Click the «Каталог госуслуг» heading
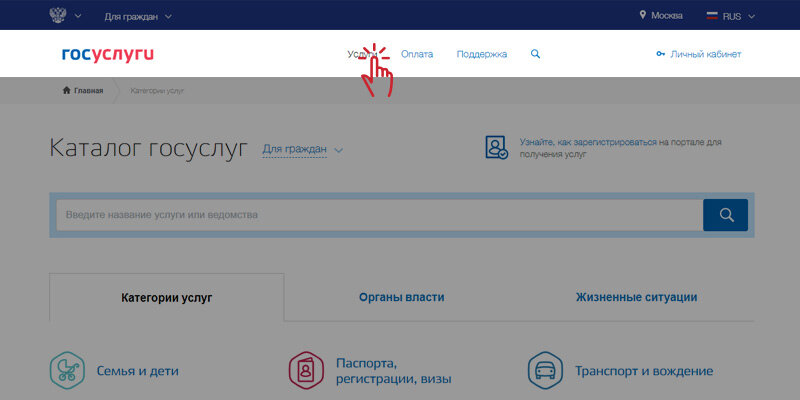 pos(148,148)
